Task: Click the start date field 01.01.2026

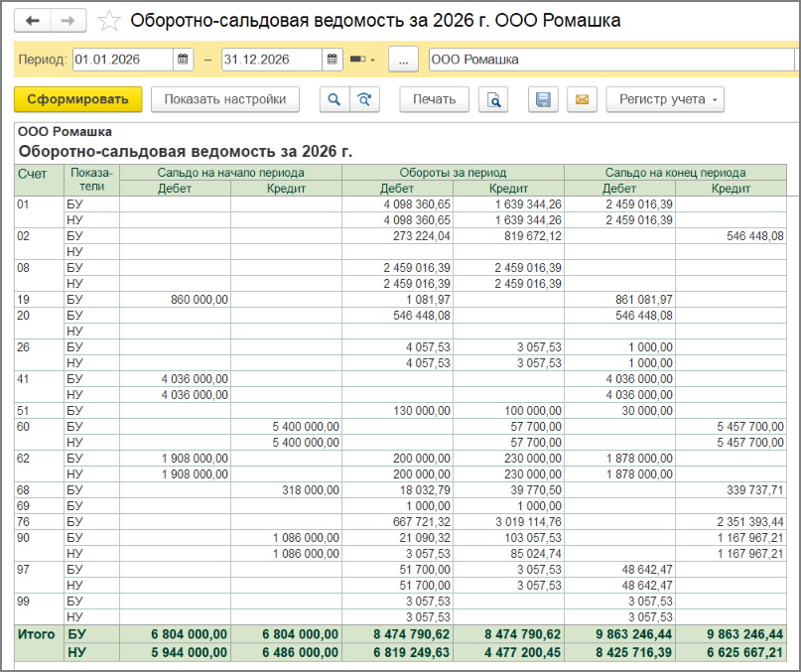Action: (122, 60)
